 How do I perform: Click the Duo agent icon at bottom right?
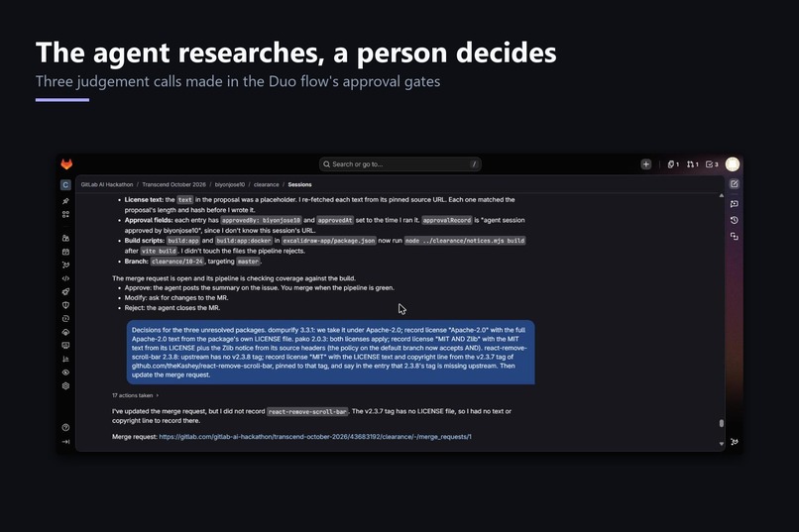(735, 442)
